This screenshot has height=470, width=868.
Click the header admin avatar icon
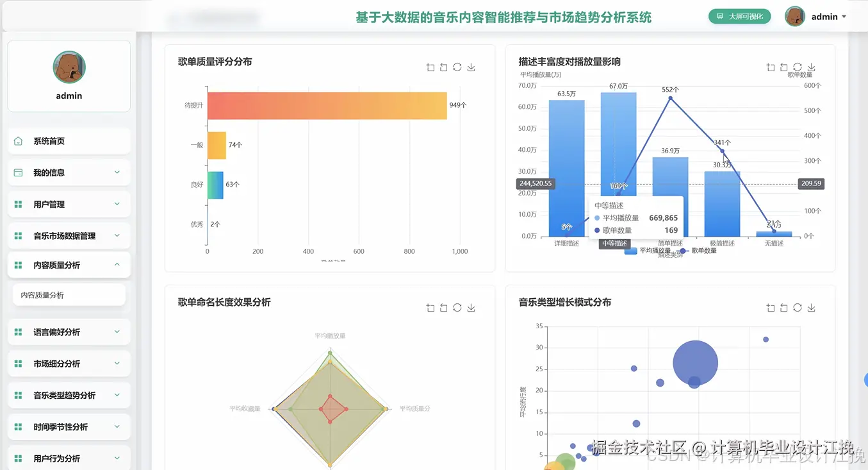click(795, 17)
